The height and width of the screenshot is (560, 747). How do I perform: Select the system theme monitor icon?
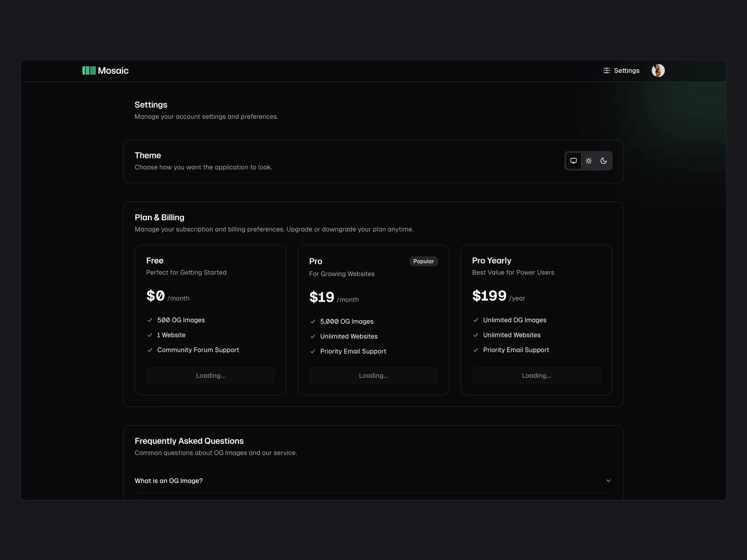point(573,161)
